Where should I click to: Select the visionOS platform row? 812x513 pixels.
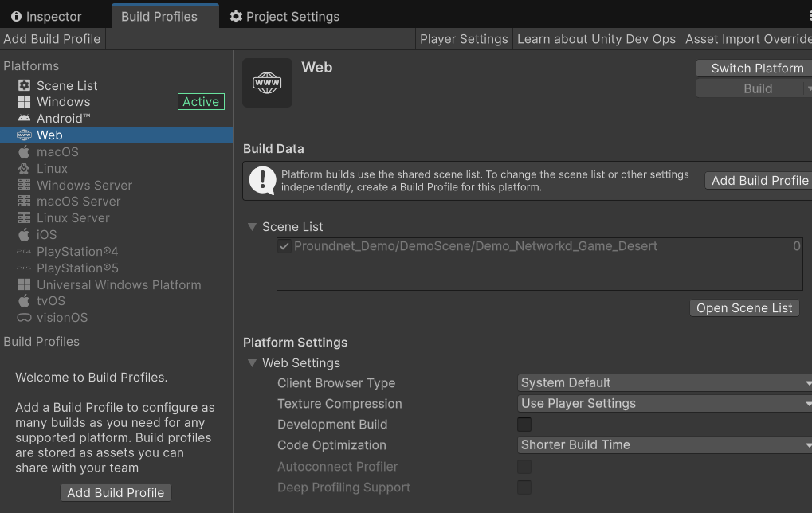(x=116, y=317)
